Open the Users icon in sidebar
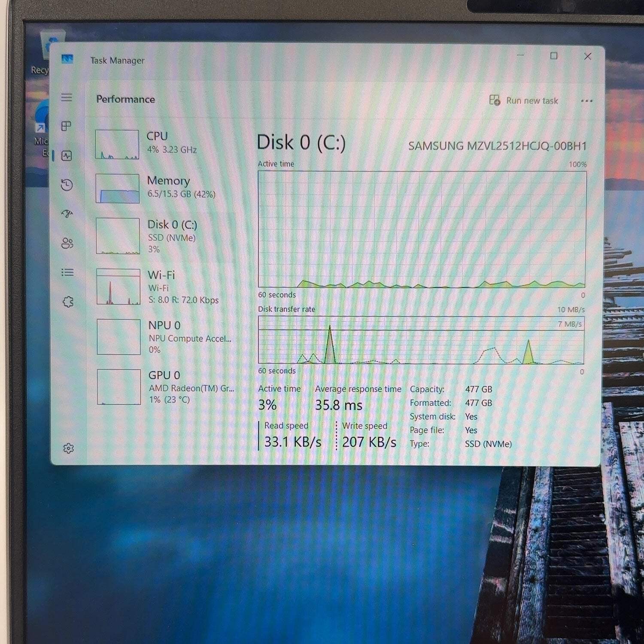The width and height of the screenshot is (644, 644). (x=67, y=243)
